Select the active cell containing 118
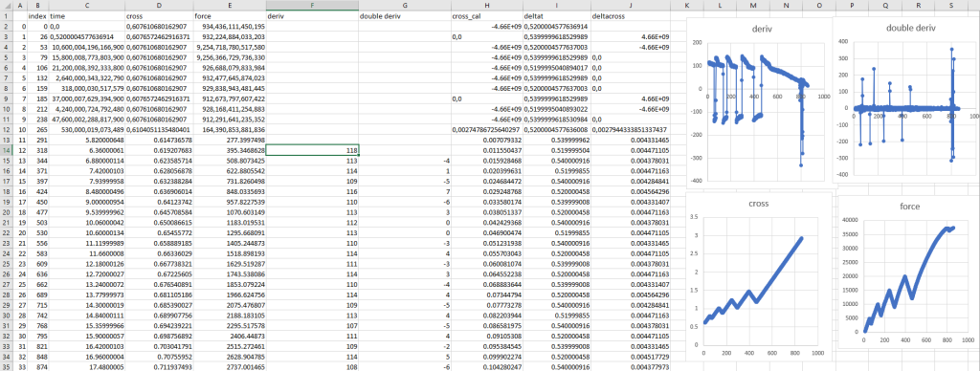The height and width of the screenshot is (371, 980). pos(312,150)
